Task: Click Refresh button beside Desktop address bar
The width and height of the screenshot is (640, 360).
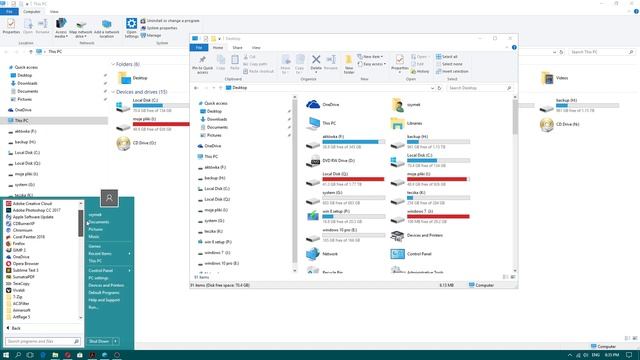Action: tap(440, 88)
